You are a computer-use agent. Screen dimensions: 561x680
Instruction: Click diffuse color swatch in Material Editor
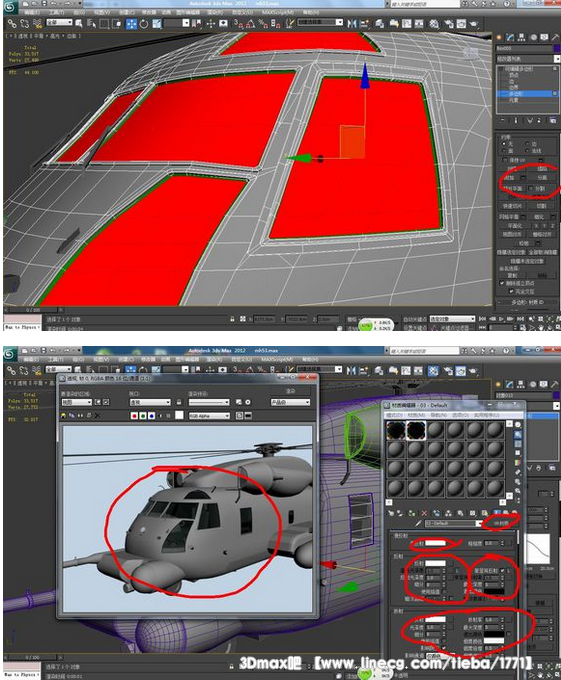(436, 543)
